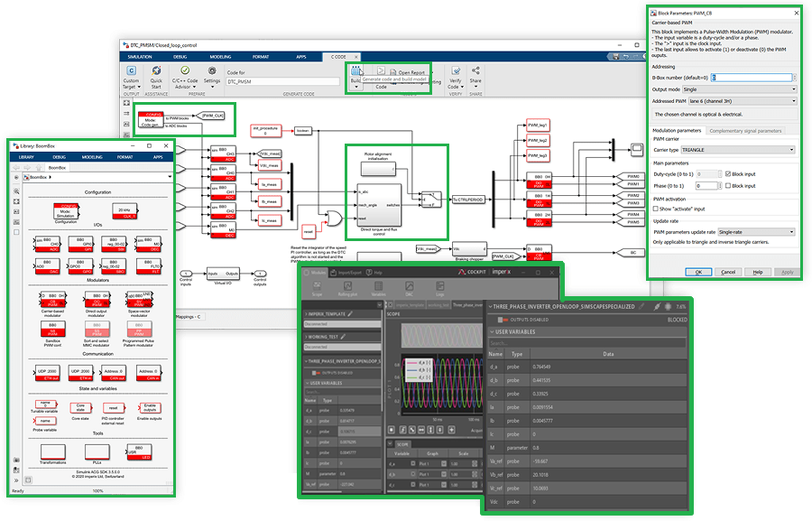Click pencil icon next to WORKING_TEST
This screenshot has height=521, width=812.
(x=343, y=337)
